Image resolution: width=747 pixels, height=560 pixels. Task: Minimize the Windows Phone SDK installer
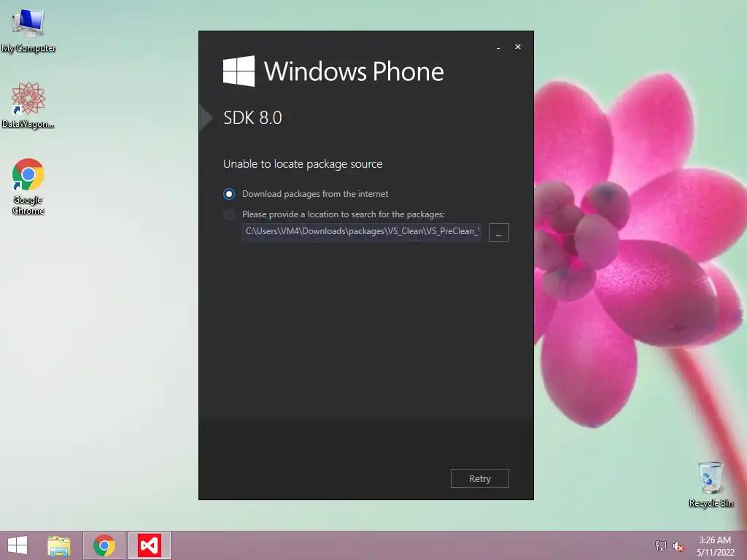498,47
